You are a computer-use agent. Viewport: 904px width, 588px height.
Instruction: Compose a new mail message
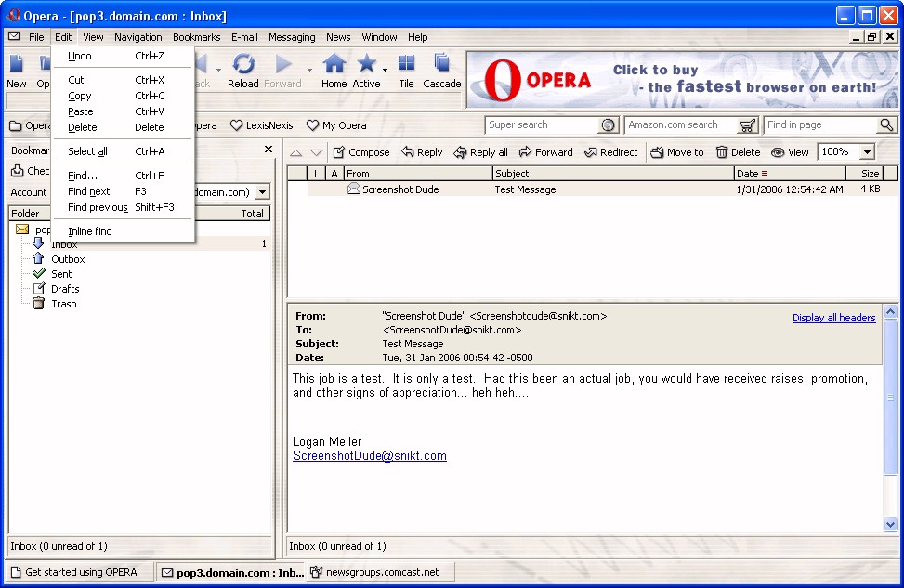click(361, 152)
